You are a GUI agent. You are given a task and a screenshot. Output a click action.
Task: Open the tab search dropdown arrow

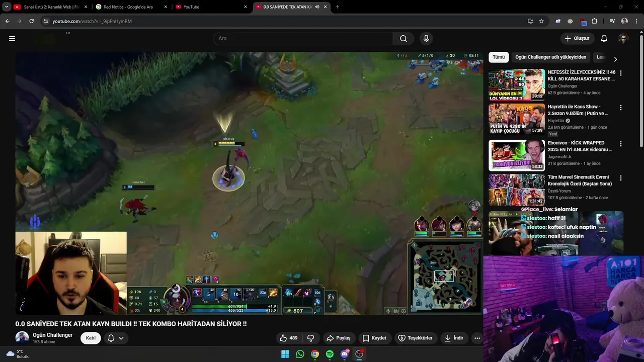[x=7, y=7]
